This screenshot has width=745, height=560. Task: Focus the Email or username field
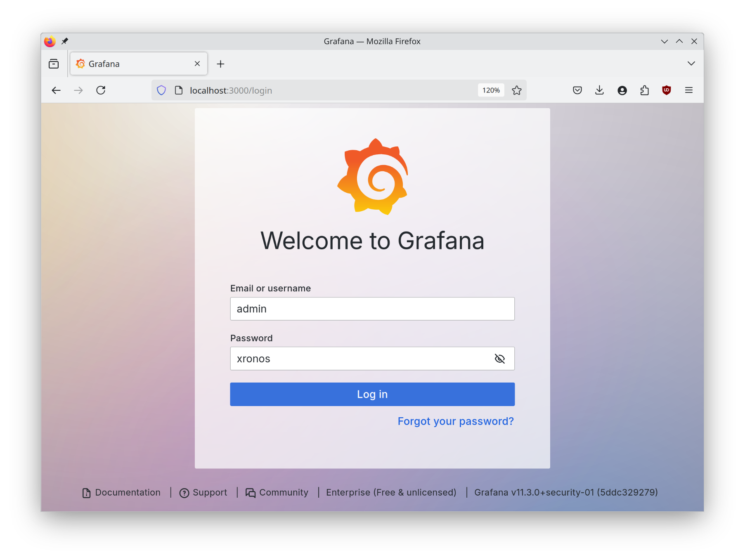372,309
